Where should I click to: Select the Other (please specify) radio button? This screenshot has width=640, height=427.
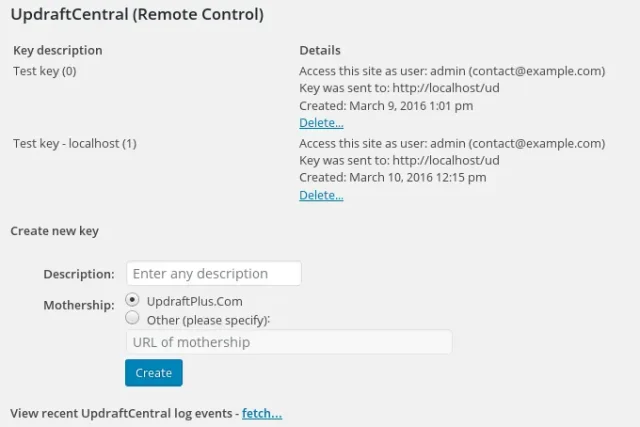point(133,319)
